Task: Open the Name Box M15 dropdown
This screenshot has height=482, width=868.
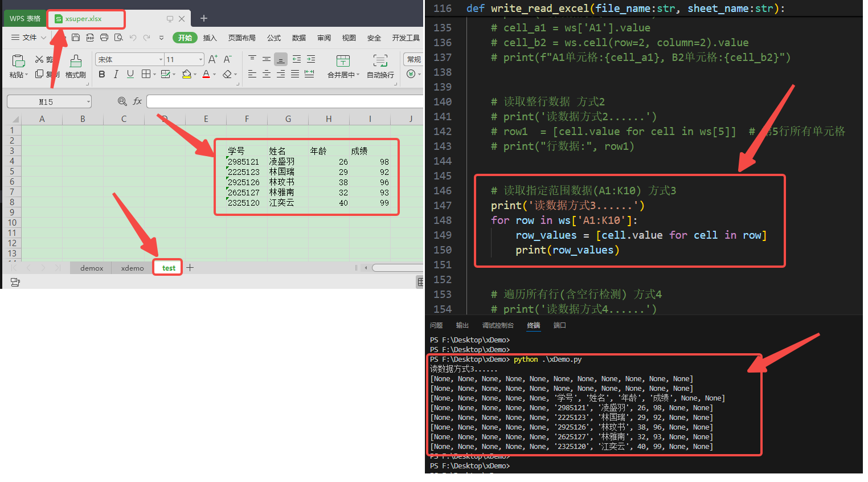Action: coord(88,102)
